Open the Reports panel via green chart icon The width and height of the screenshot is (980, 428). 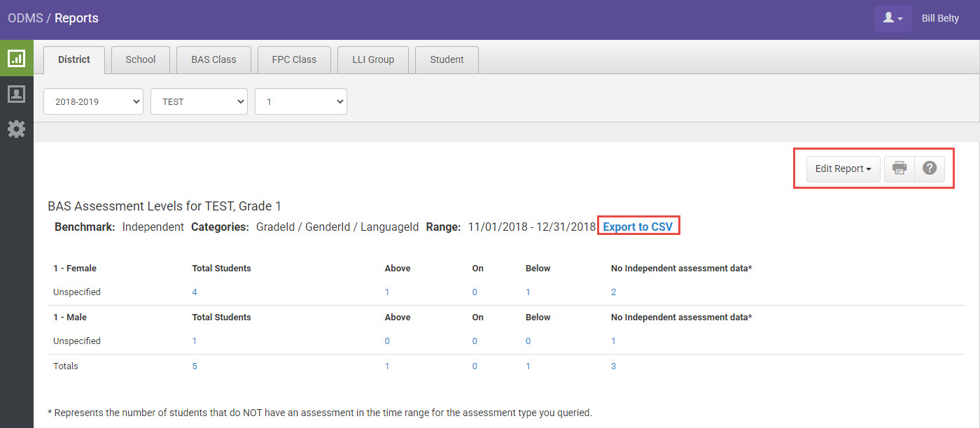pyautogui.click(x=16, y=59)
